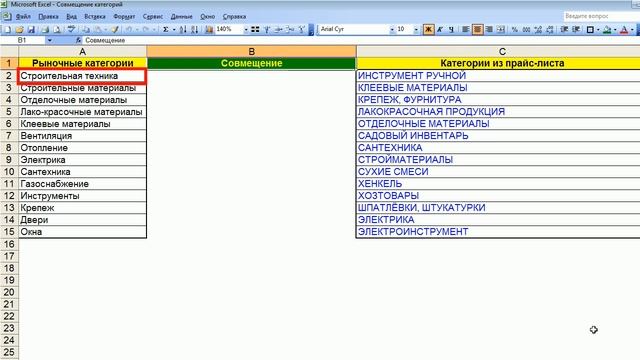
Task: Open the Вид menu
Action: click(71, 17)
